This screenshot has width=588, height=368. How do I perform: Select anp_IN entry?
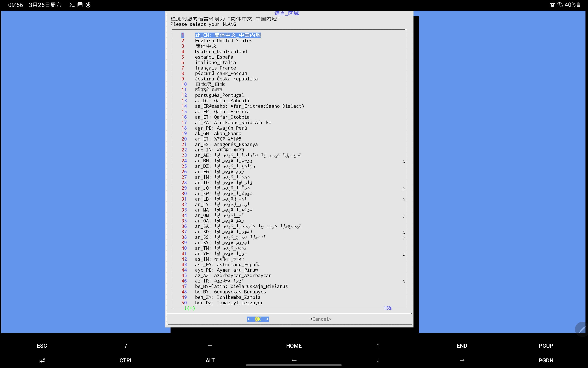[x=219, y=150]
